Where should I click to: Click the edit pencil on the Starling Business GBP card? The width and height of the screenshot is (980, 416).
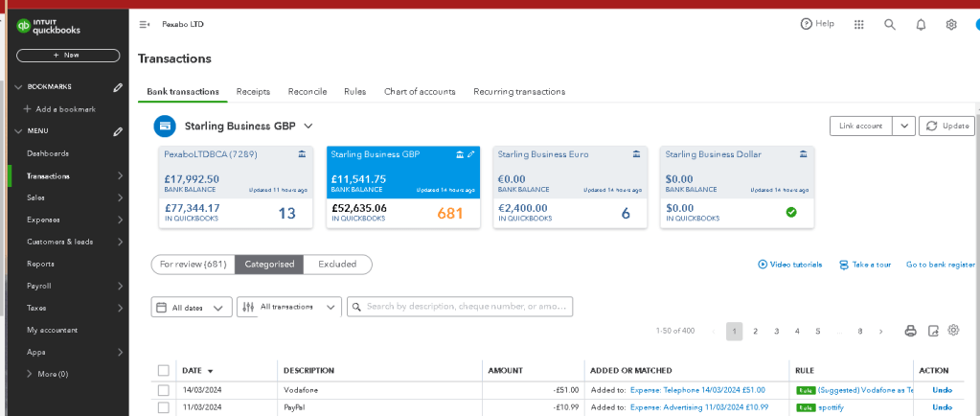[x=470, y=154]
